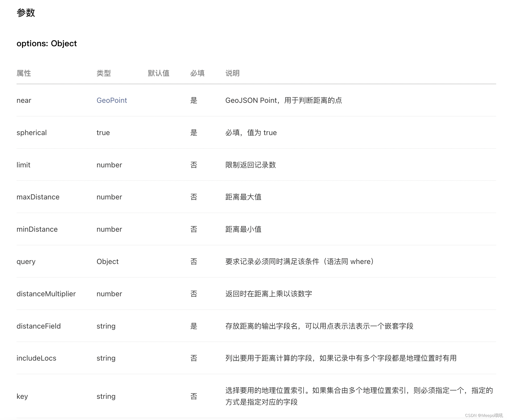The image size is (507, 420).
Task: Click the minDistance property cell
Action: 37,229
